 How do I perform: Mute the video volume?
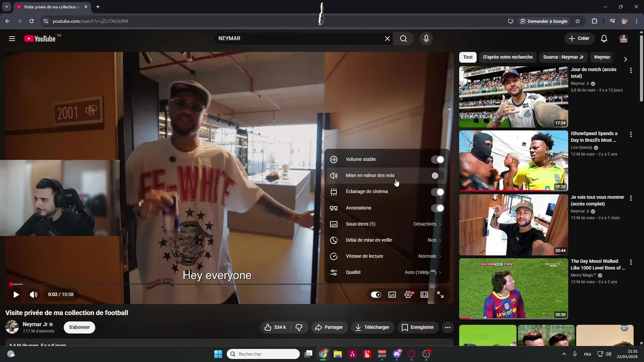pyautogui.click(x=34, y=295)
